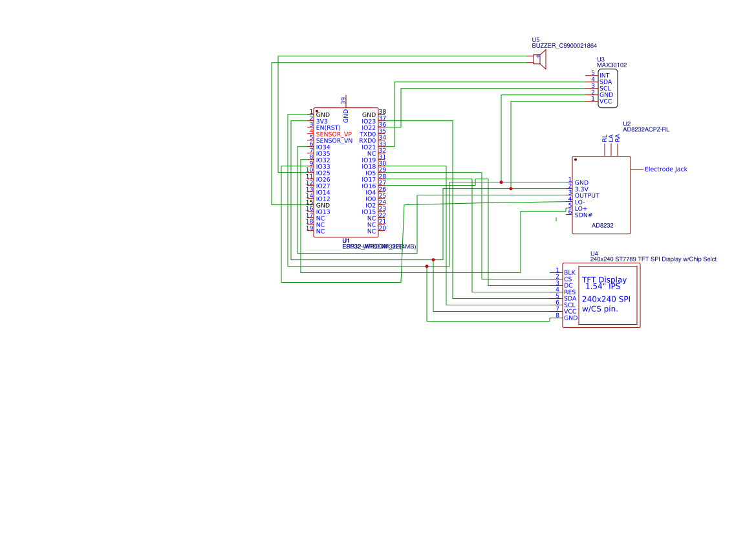Screen dimensions: 756x535
Task: Select the 'w/CS pin.' text in U4
Action: point(599,309)
